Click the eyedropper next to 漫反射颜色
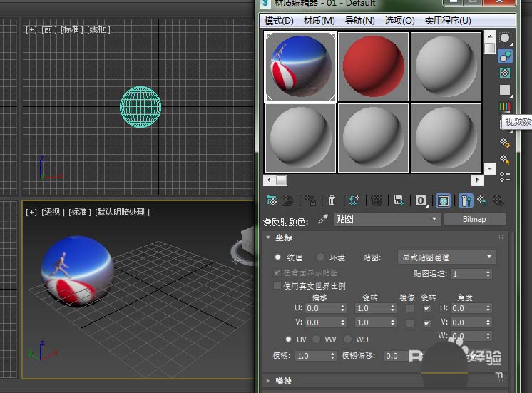This screenshot has height=393, width=532. point(322,220)
